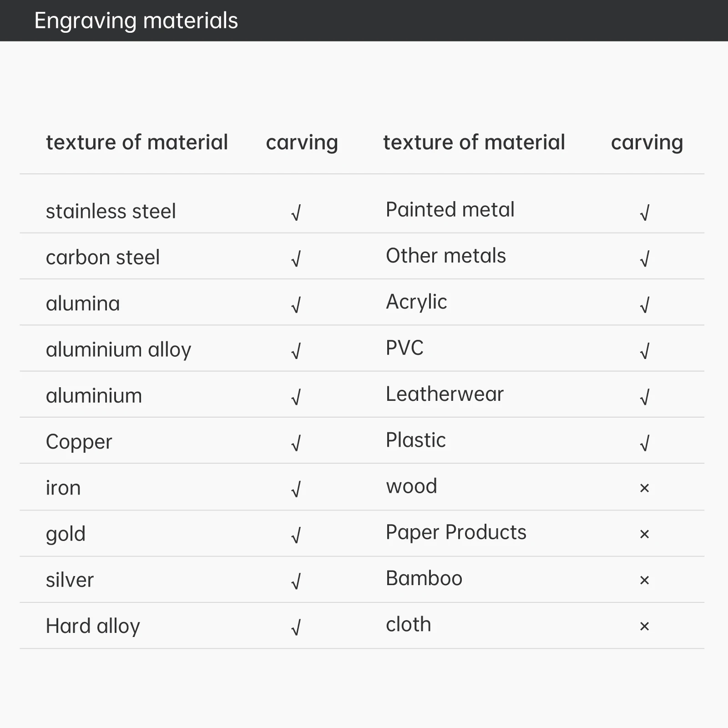728x728 pixels.
Task: Click the right 'carving' column header
Action: tap(647, 142)
